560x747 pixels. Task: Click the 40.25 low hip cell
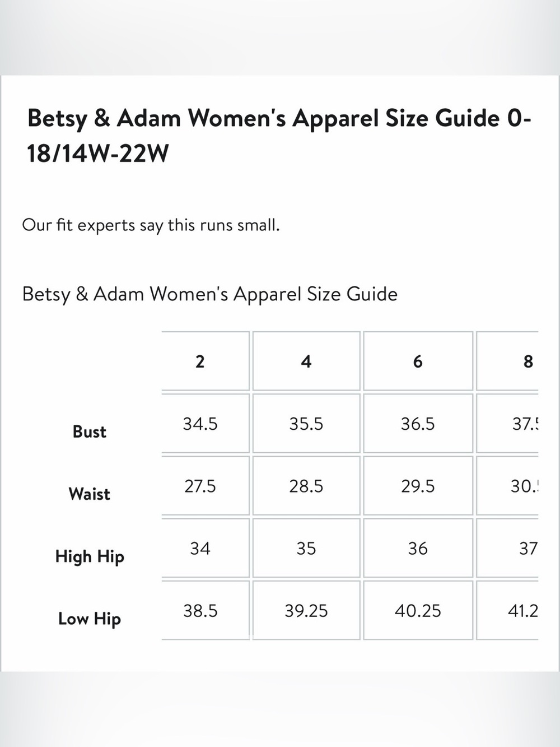pyautogui.click(x=418, y=610)
